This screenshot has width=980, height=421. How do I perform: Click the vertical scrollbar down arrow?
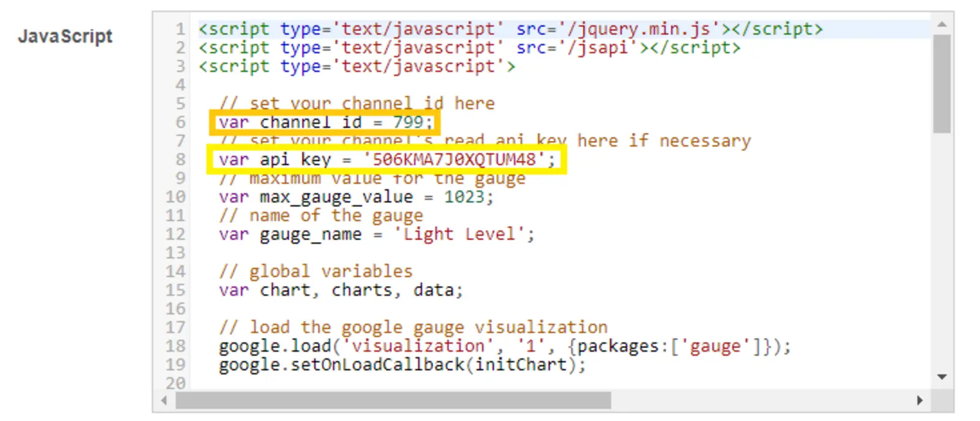pos(941,377)
